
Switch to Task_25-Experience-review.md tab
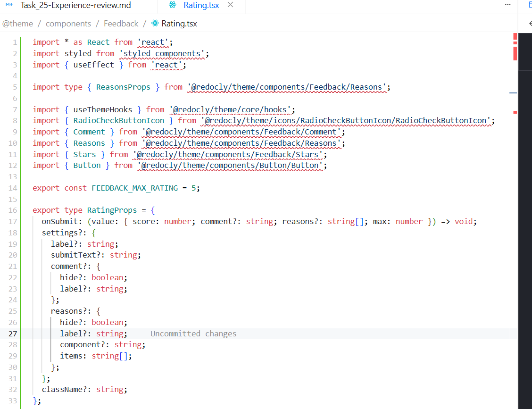point(75,6)
